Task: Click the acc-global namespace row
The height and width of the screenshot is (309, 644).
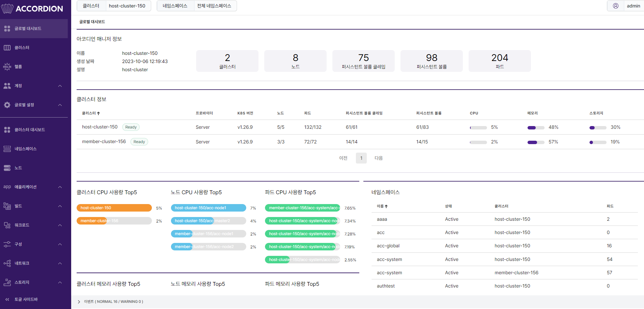Action: pyautogui.click(x=504, y=246)
